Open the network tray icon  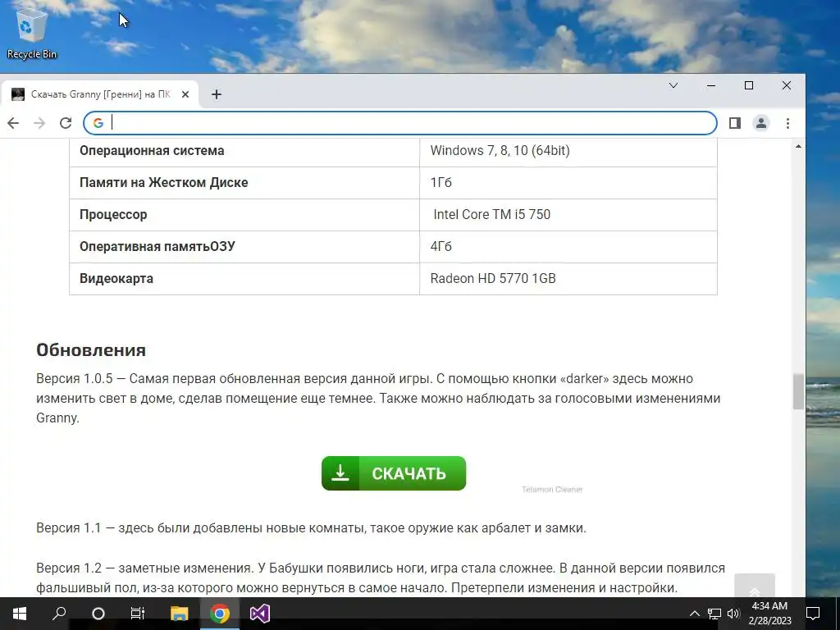coord(714,614)
